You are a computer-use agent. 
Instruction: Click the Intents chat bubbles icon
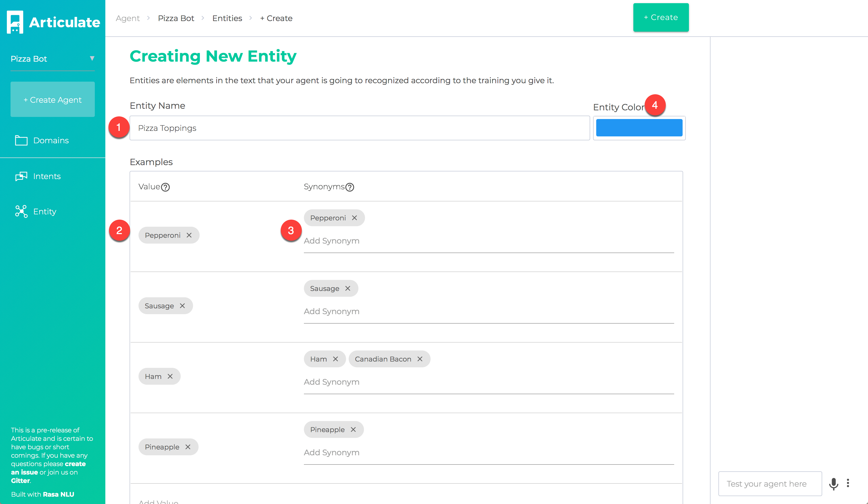[21, 176]
